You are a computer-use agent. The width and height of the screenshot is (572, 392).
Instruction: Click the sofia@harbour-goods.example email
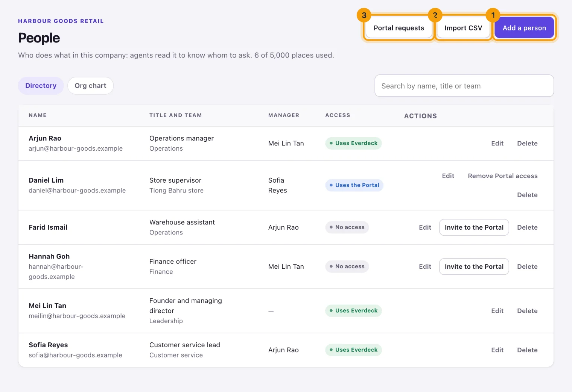tap(75, 355)
